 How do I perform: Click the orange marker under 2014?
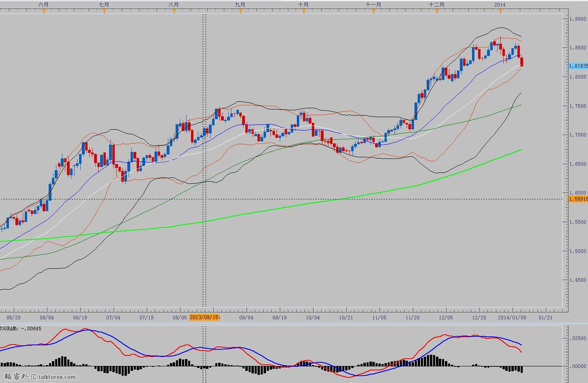tap(500, 11)
